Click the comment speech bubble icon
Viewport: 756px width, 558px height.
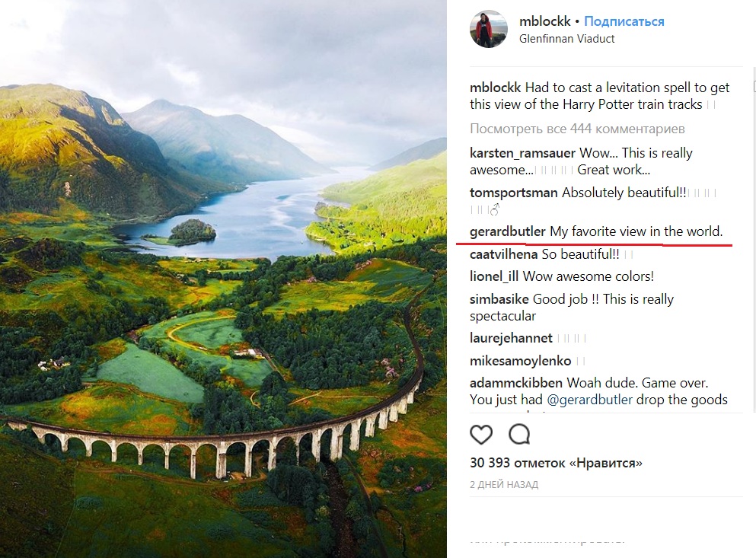point(519,435)
